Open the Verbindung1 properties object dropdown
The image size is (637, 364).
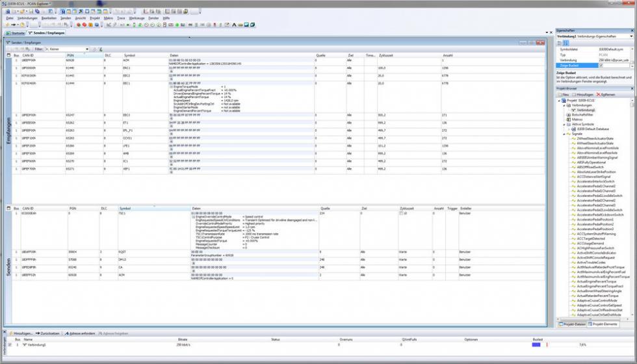tap(630, 36)
